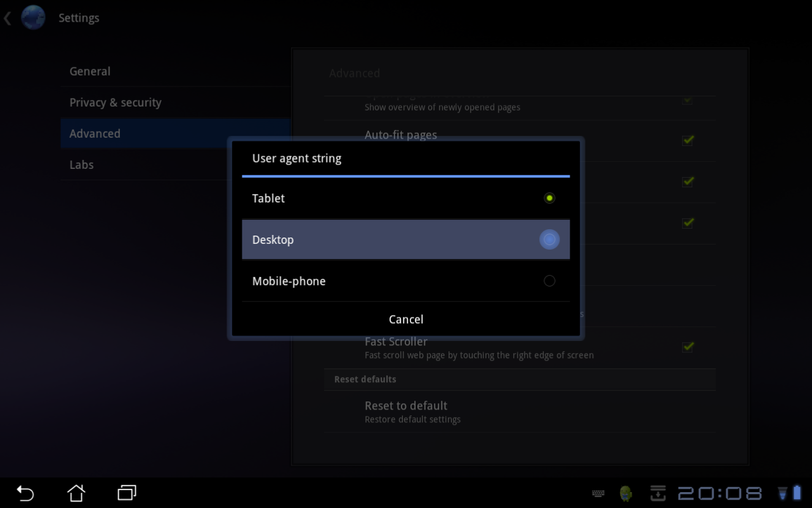Open the Android debug notification icon
This screenshot has height=508, width=812.
coord(626,493)
